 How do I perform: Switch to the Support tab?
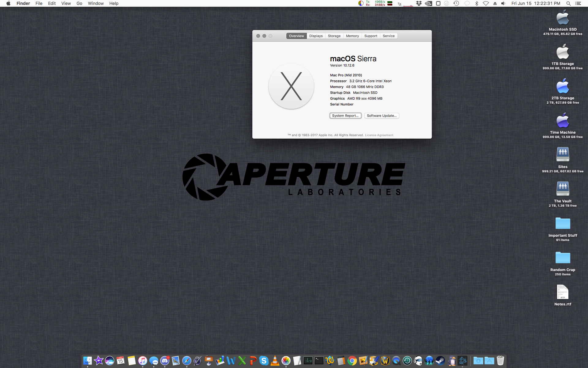371,36
